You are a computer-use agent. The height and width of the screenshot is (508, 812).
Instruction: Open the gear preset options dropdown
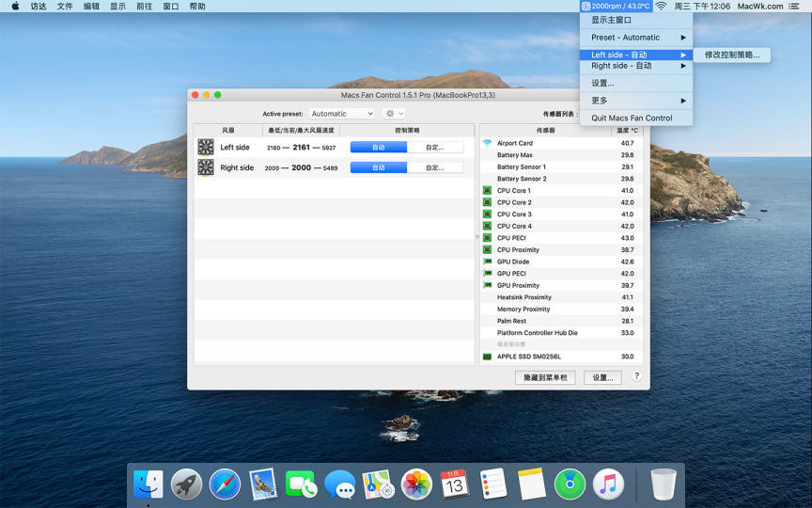pos(394,114)
